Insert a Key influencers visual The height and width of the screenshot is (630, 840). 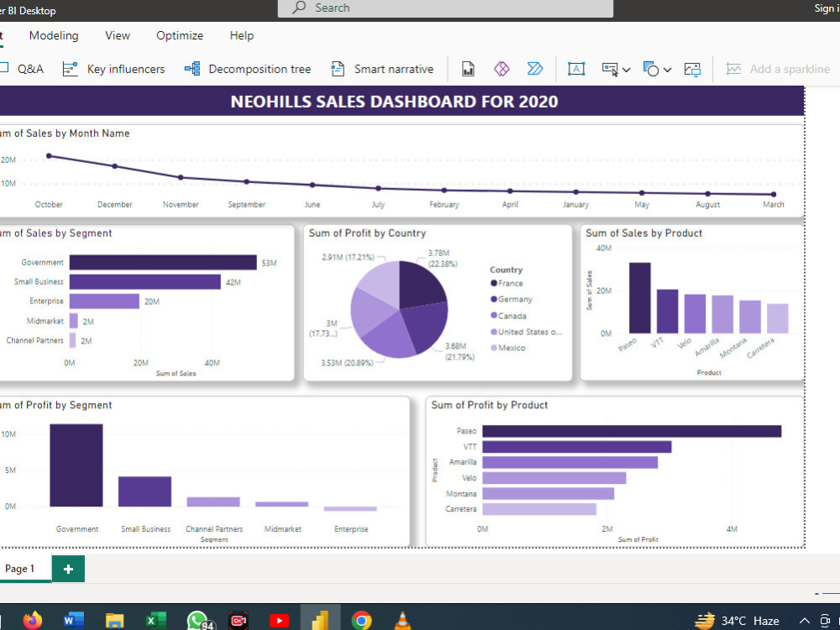coord(113,69)
